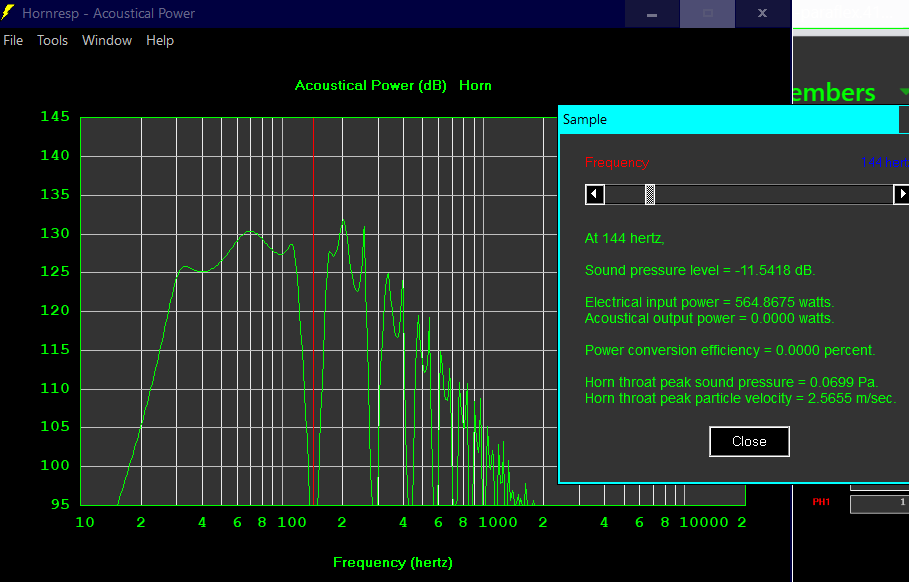Click the red PH1 label in background window
The width and height of the screenshot is (909, 582).
coord(821,502)
